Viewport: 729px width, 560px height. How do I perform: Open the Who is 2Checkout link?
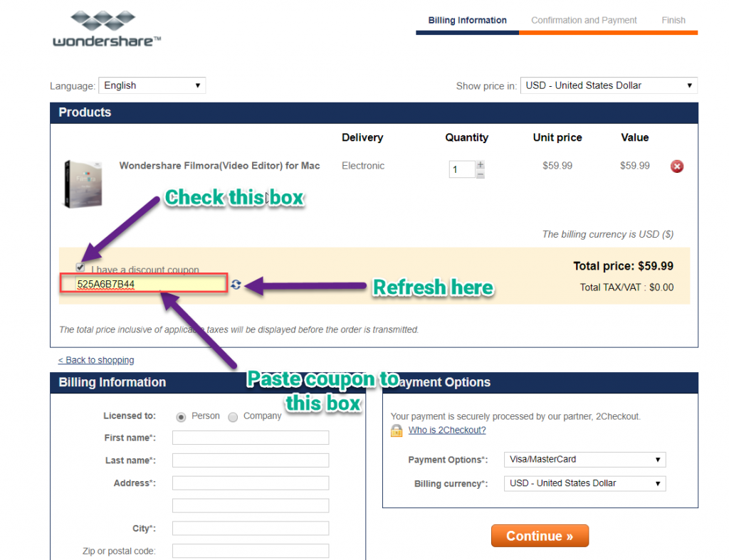(447, 430)
